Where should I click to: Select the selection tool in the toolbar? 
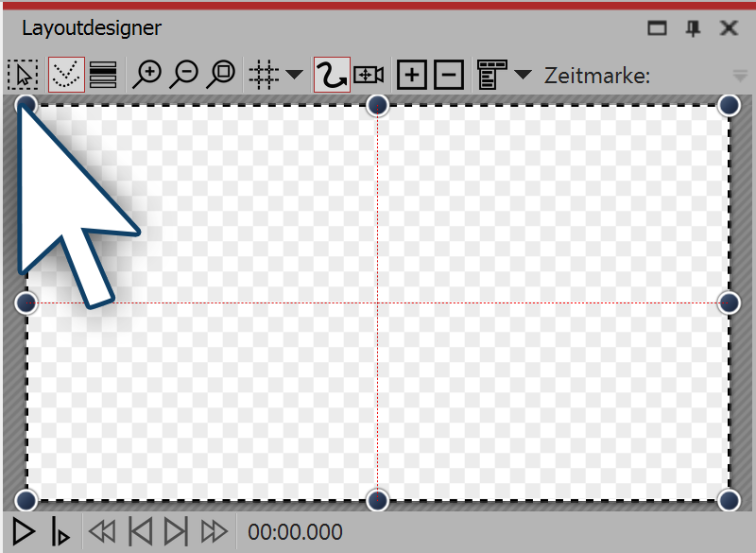(23, 74)
